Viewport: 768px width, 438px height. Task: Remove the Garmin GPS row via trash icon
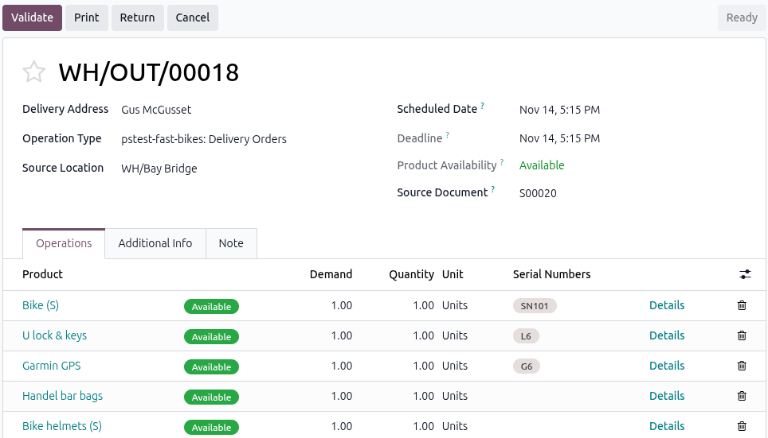pos(742,366)
